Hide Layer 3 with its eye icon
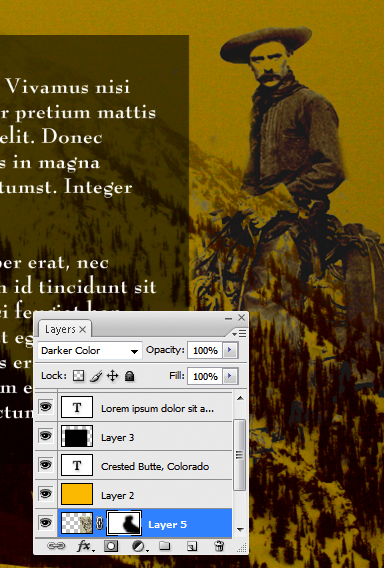384x568 pixels. click(46, 436)
